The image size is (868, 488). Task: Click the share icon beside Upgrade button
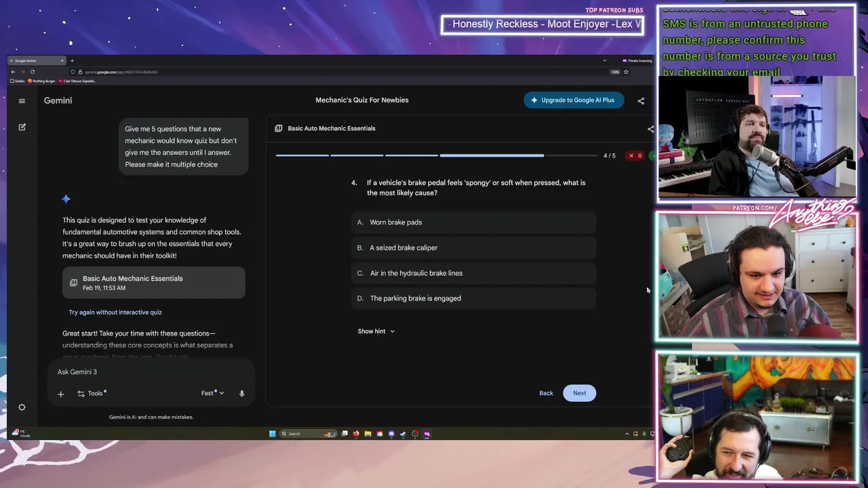[641, 101]
